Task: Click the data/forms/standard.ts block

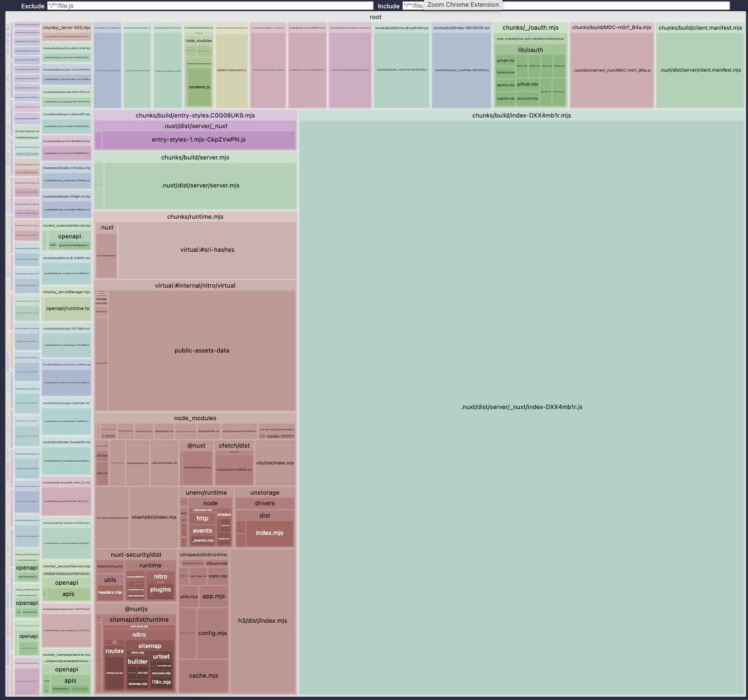Action: 232,71
